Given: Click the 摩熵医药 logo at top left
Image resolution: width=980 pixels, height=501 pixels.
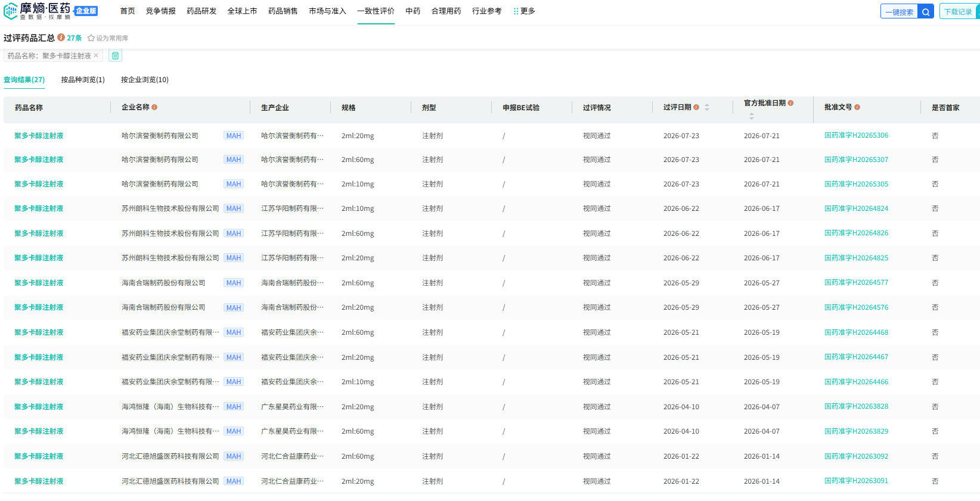Looking at the screenshot, I should pos(37,11).
